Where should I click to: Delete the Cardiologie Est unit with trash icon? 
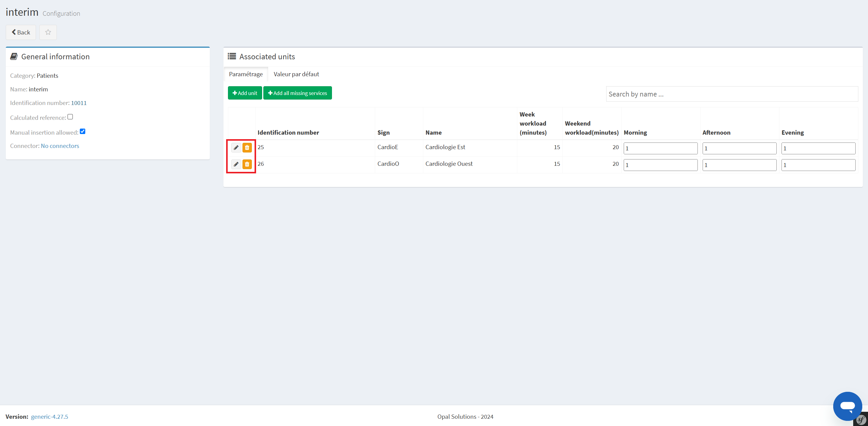[x=247, y=148]
